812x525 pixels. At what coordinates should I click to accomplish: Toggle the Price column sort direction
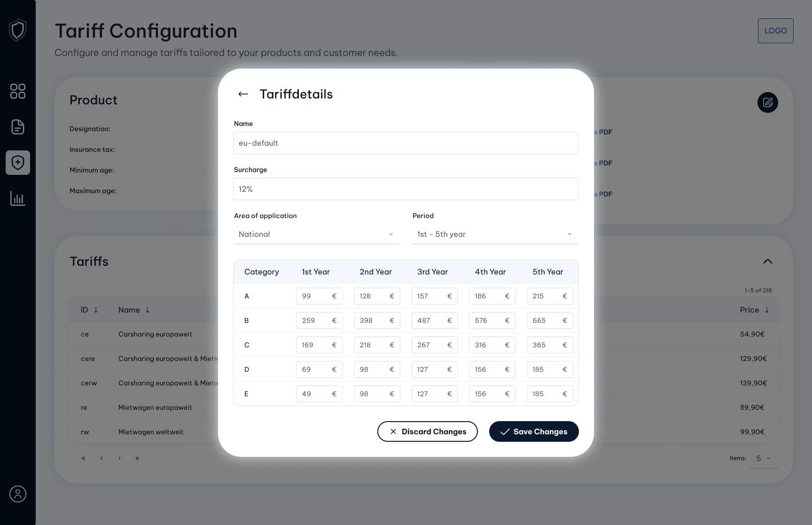767,310
